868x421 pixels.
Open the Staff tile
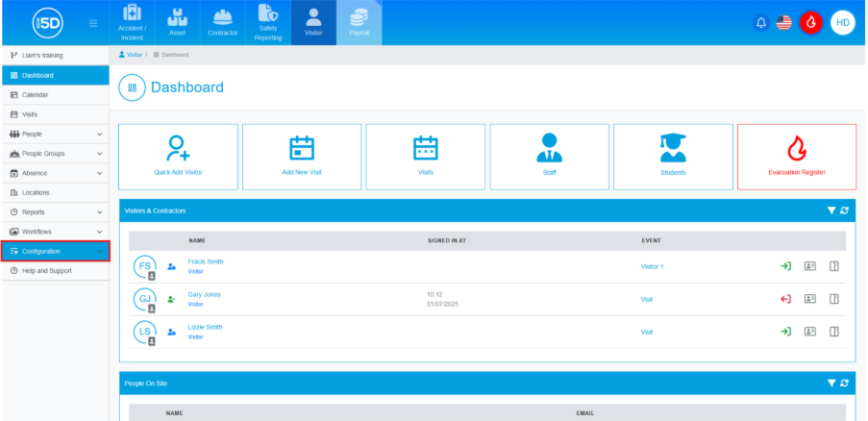pyautogui.click(x=549, y=157)
